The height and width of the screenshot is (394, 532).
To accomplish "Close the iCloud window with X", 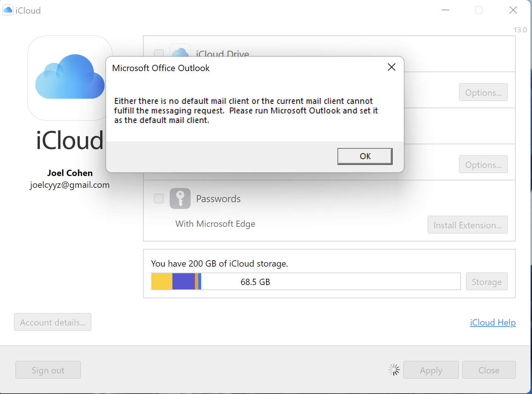I will tap(513, 10).
